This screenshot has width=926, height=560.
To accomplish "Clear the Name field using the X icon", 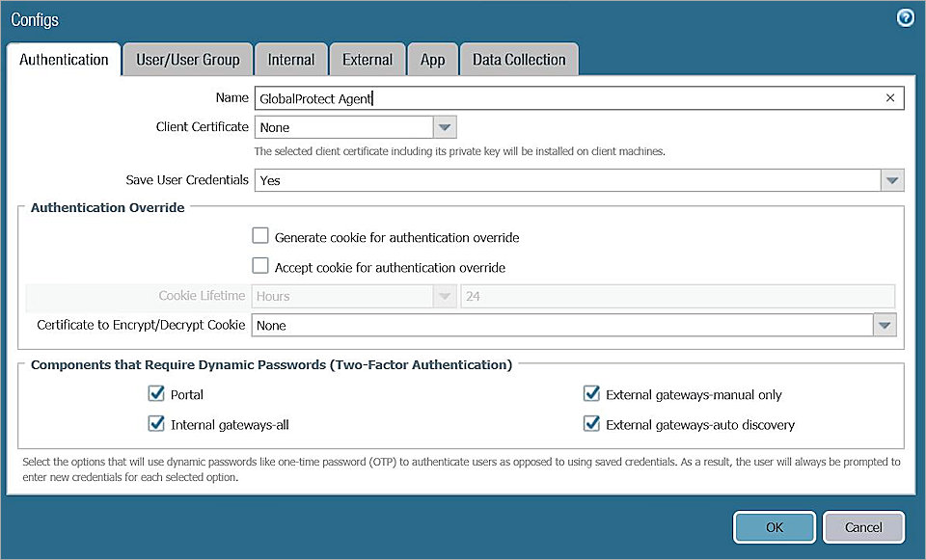I will tap(890, 97).
